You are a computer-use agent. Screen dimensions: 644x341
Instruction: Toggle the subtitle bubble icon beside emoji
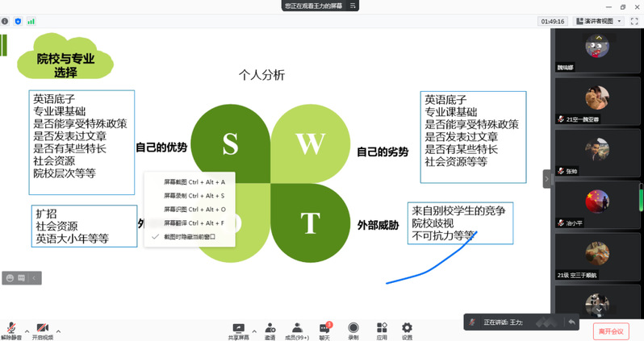click(23, 278)
